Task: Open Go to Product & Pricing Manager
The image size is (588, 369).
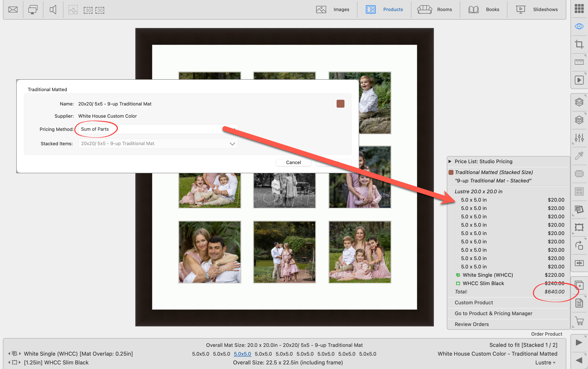Action: 493,313
